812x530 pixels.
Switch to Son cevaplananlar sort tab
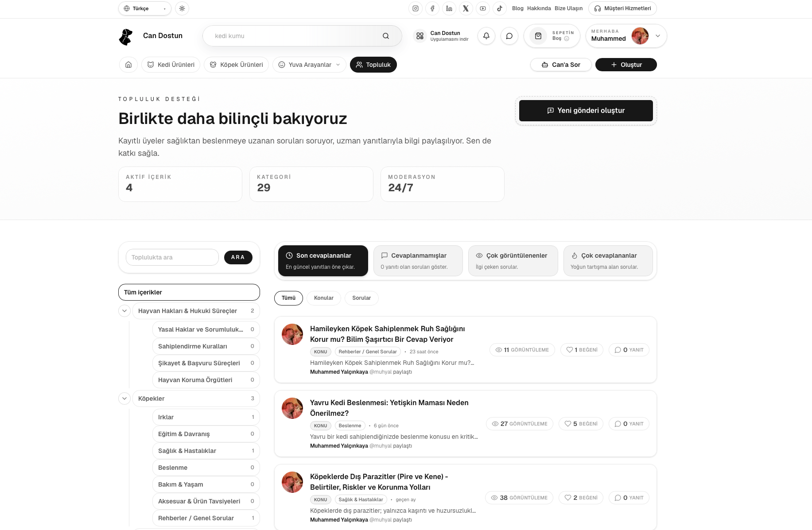pyautogui.click(x=323, y=261)
